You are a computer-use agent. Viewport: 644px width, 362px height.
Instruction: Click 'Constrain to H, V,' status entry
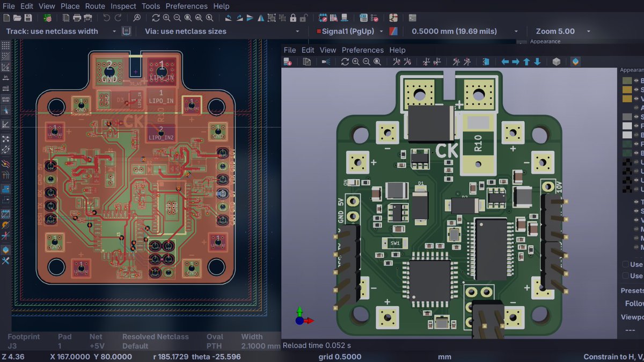point(613,357)
